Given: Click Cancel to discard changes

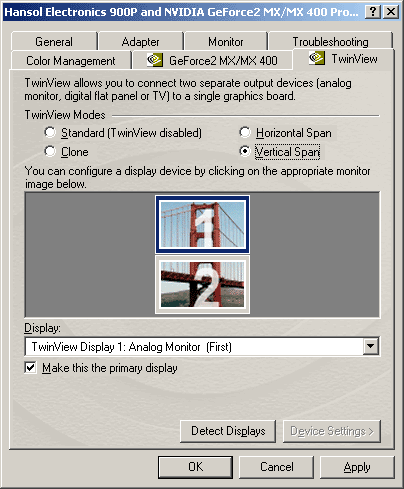Looking at the screenshot, I should [276, 467].
